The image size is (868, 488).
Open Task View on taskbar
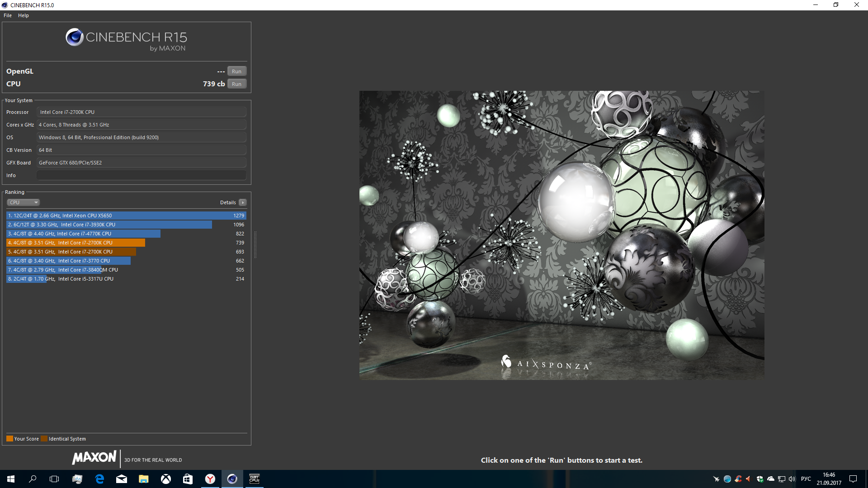click(54, 479)
